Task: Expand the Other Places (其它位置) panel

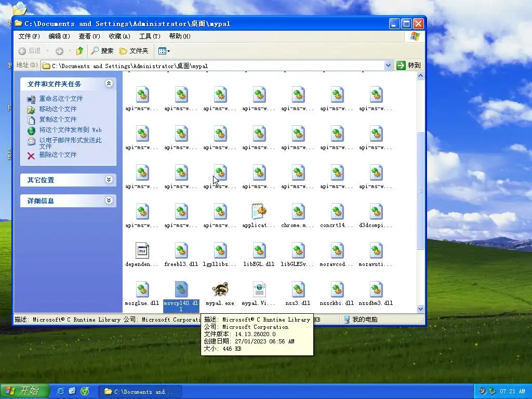Action: point(109,179)
